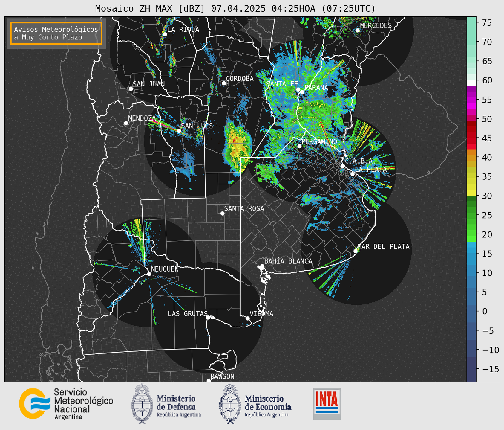Click the Servicio Meteorológico Nacional Argentina text

tap(84, 404)
